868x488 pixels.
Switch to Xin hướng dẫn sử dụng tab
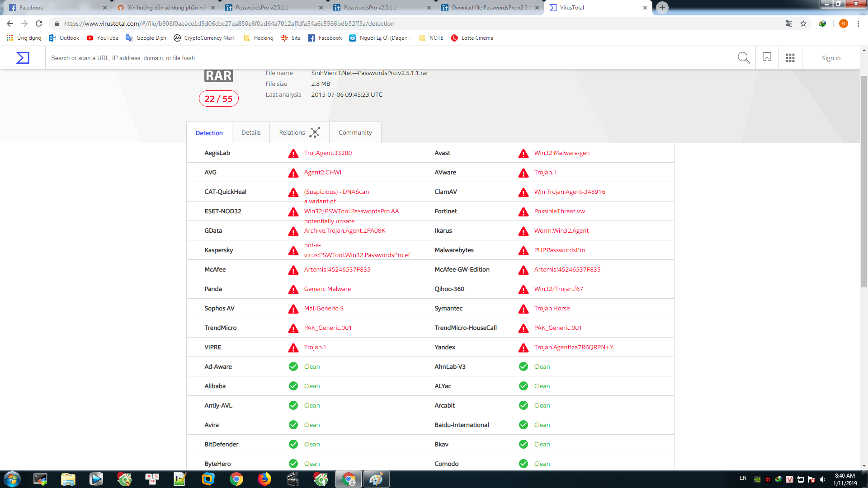coord(166,8)
